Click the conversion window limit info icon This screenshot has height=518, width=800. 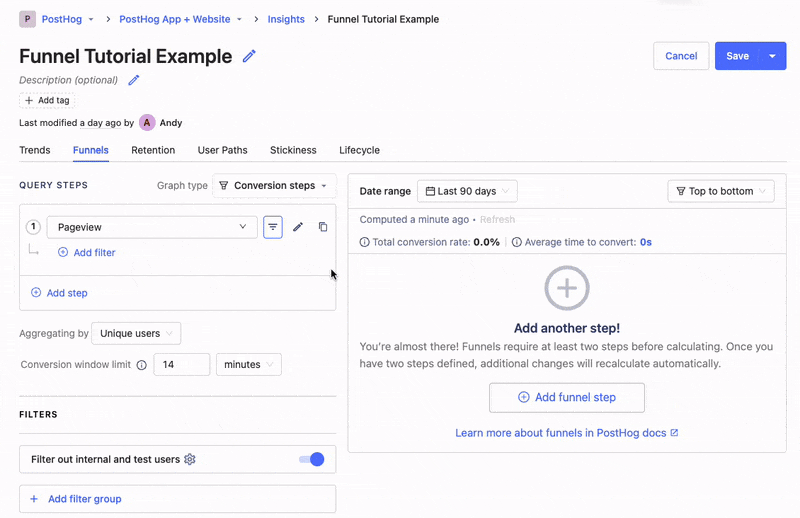click(x=141, y=365)
